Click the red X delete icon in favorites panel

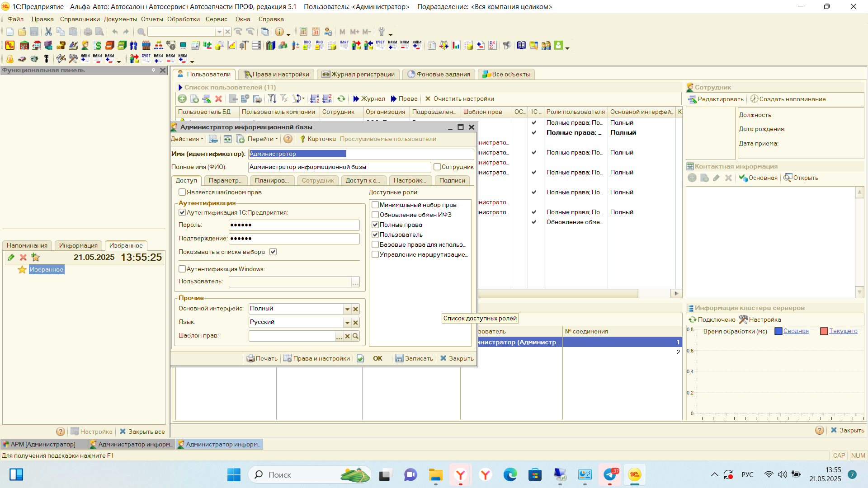tap(23, 257)
